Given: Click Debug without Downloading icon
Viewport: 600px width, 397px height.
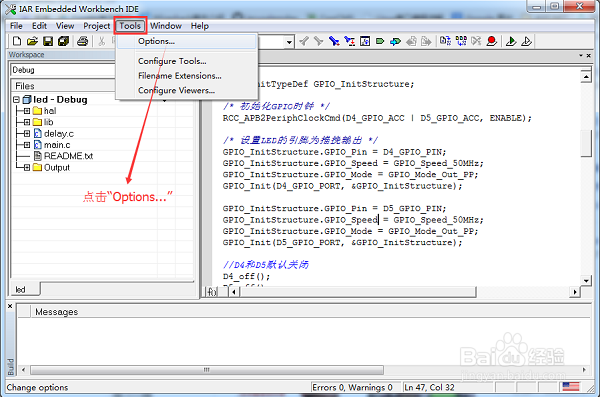Looking at the screenshot, I should tap(527, 41).
